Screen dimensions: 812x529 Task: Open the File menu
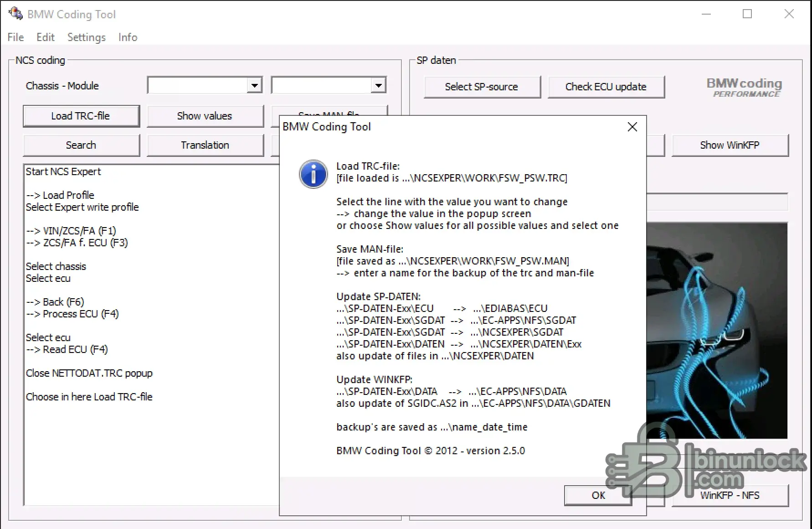[15, 37]
